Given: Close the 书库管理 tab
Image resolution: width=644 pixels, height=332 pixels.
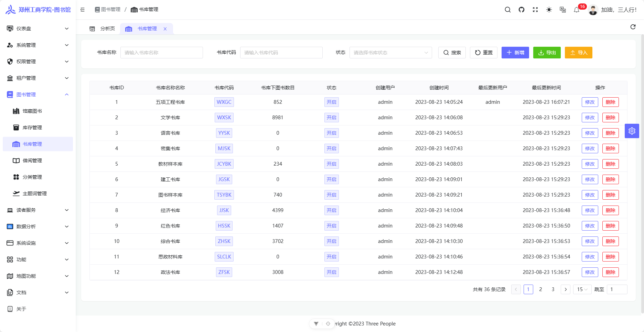Looking at the screenshot, I should coord(165,29).
